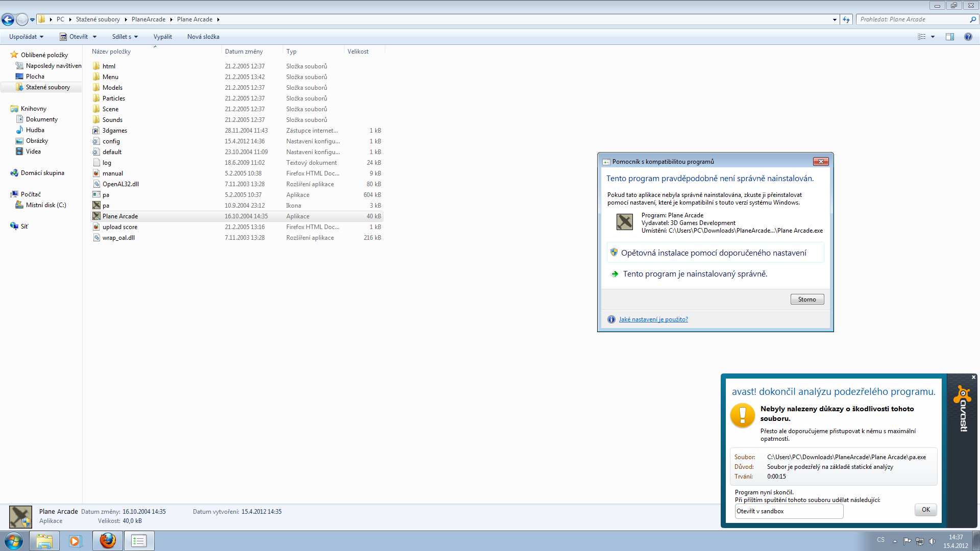Open Jaké nastavení je použito link

tap(653, 319)
